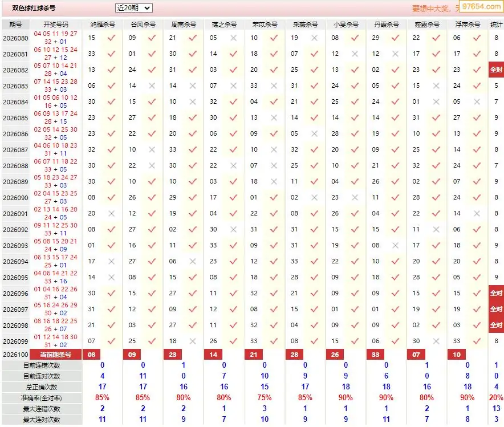Click the 全对 badge in row 2026098

[x=496, y=325]
